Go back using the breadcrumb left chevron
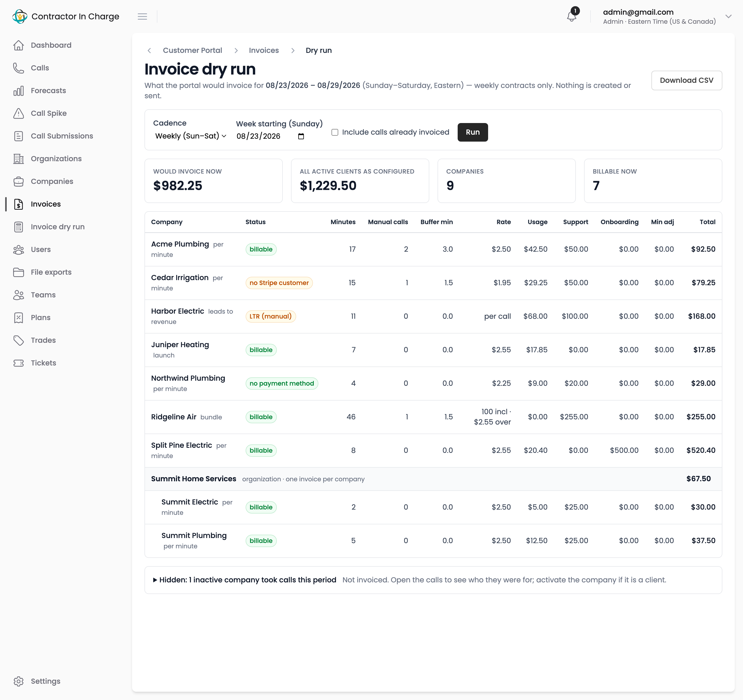This screenshot has height=700, width=743. point(149,51)
